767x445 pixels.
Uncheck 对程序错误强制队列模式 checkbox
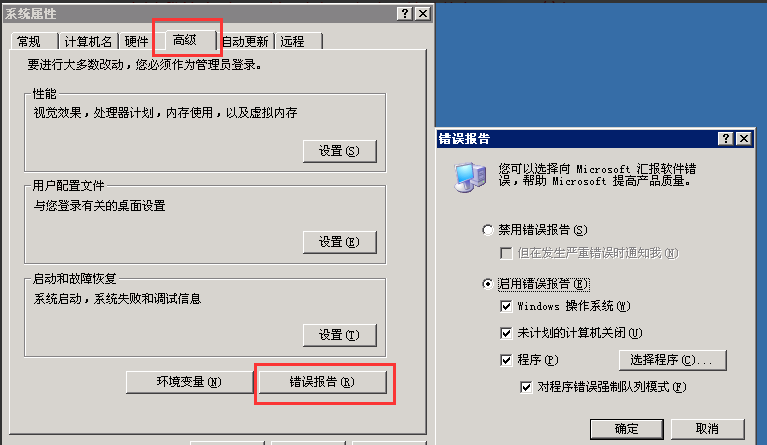click(526, 388)
